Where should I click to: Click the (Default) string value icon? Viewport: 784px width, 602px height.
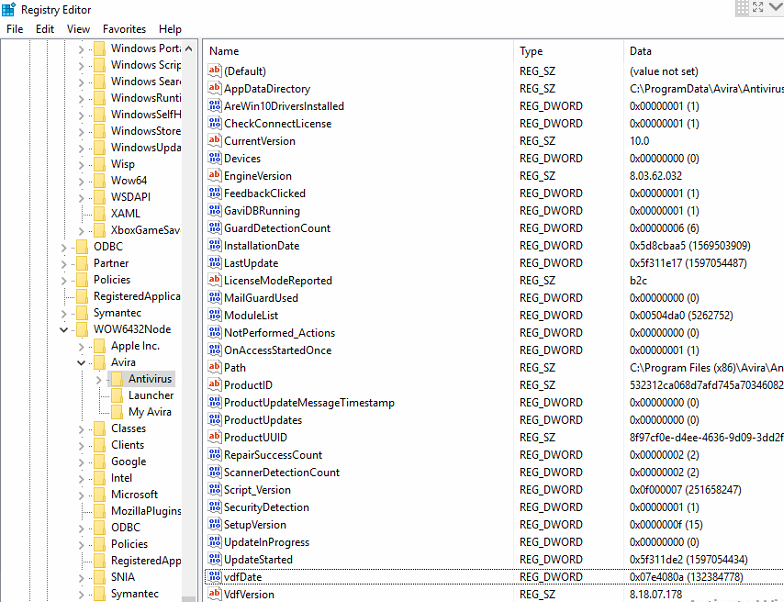214,70
